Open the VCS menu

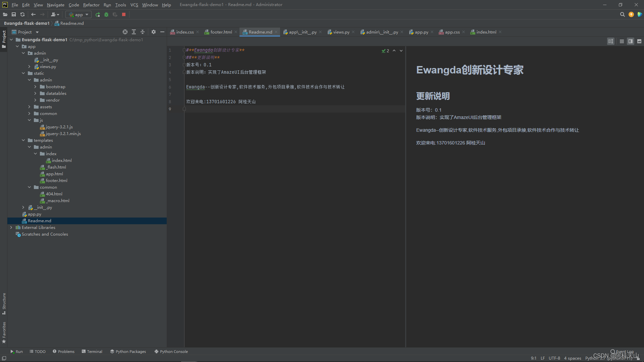tap(134, 5)
